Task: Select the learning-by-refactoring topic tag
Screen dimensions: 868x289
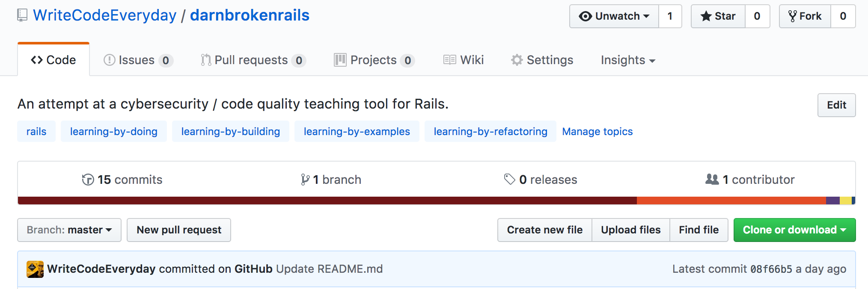Action: [x=490, y=131]
